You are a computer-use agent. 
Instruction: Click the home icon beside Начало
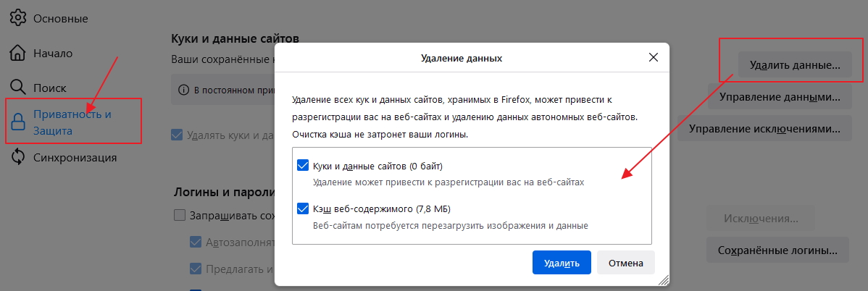point(18,53)
